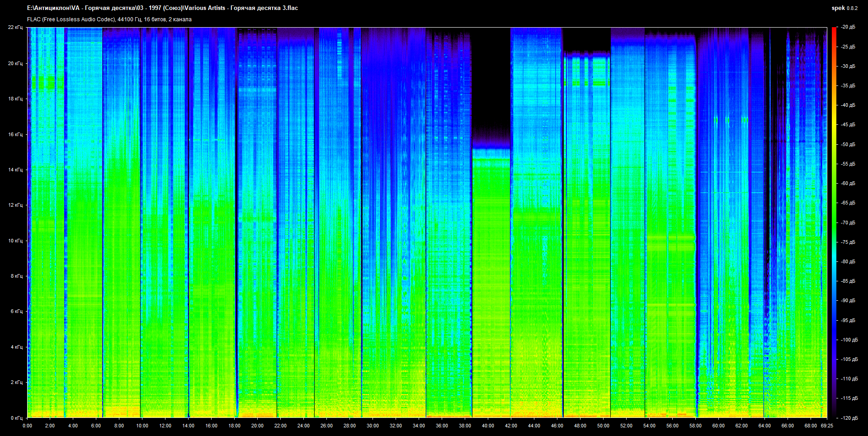This screenshot has width=868, height=436.
Task: Click the red top of the color scale bar
Action: pyautogui.click(x=834, y=30)
